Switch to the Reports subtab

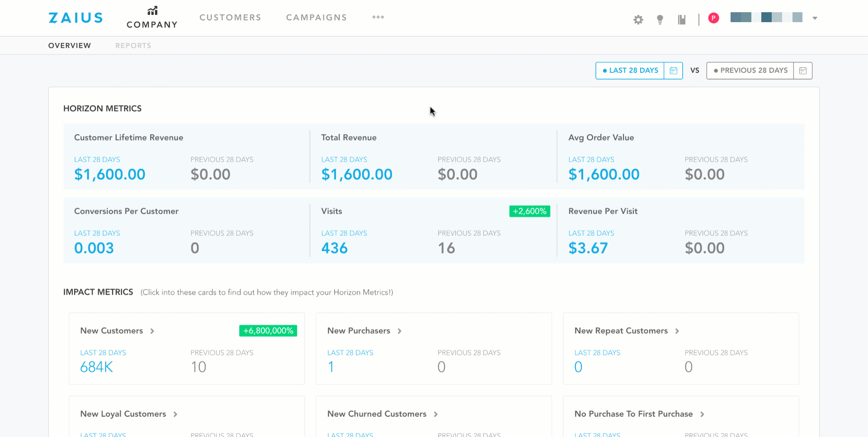(x=133, y=46)
